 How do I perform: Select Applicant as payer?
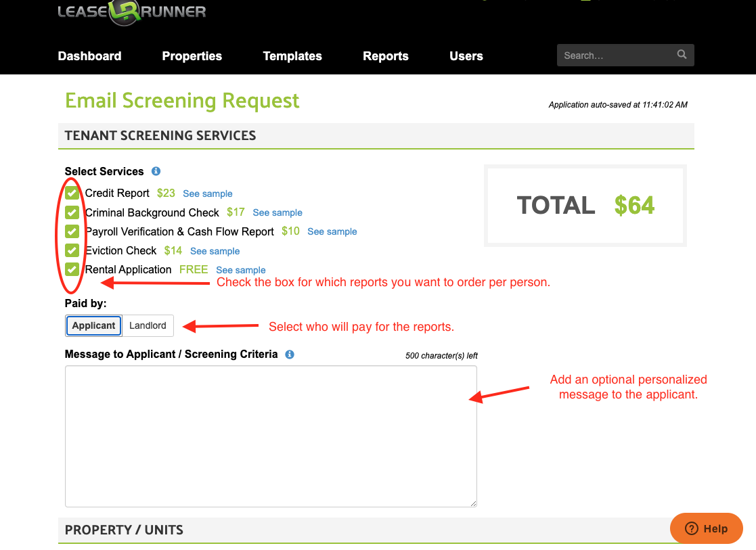coord(93,325)
